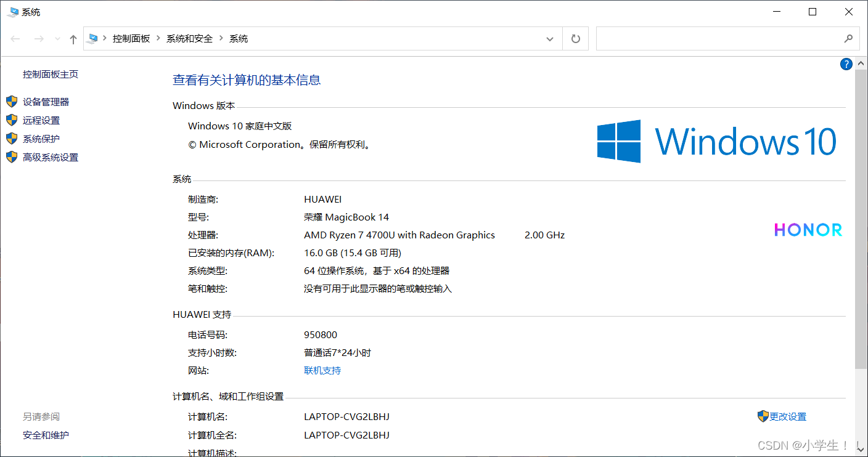This screenshot has height=457, width=868.
Task: Click the Refresh button
Action: click(x=576, y=39)
